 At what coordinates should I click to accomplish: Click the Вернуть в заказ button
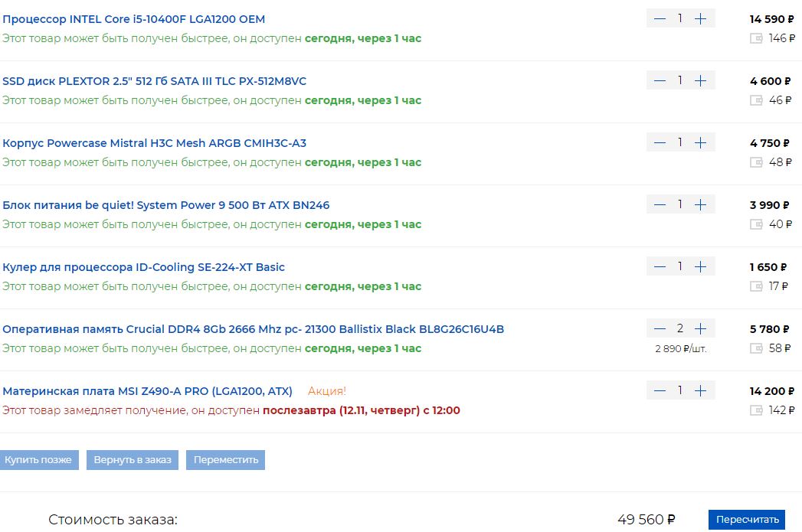[133, 460]
